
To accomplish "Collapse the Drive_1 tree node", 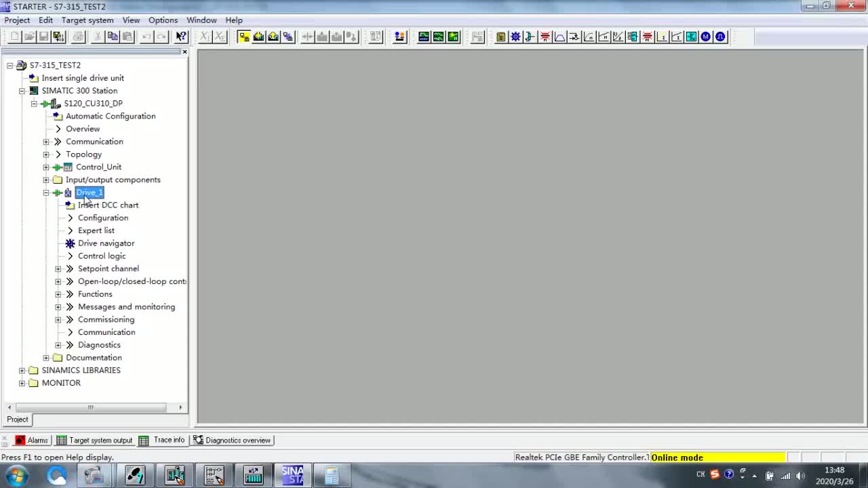I will coord(46,192).
